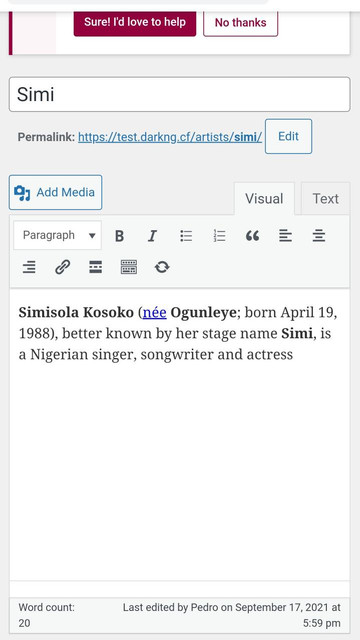The height and width of the screenshot is (640, 360).
Task: Insert a numbered list
Action: click(x=219, y=236)
